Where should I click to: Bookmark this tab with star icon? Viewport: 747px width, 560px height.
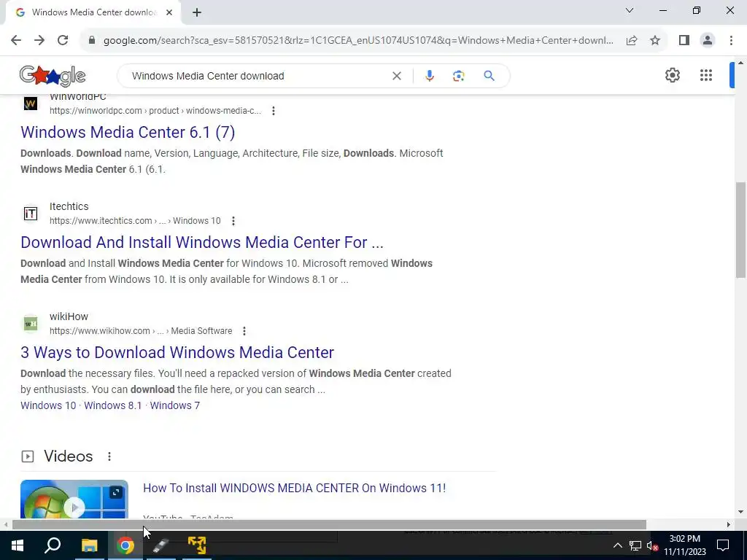pyautogui.click(x=655, y=41)
